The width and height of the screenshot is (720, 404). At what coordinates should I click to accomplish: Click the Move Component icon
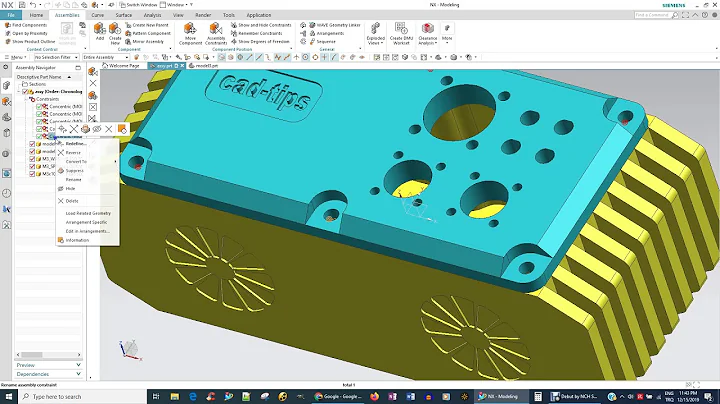(x=190, y=28)
